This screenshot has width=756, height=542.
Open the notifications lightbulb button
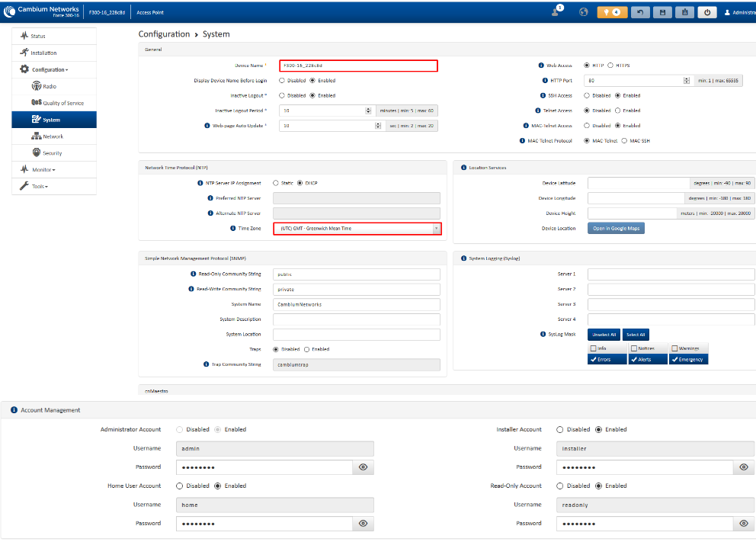(x=611, y=12)
